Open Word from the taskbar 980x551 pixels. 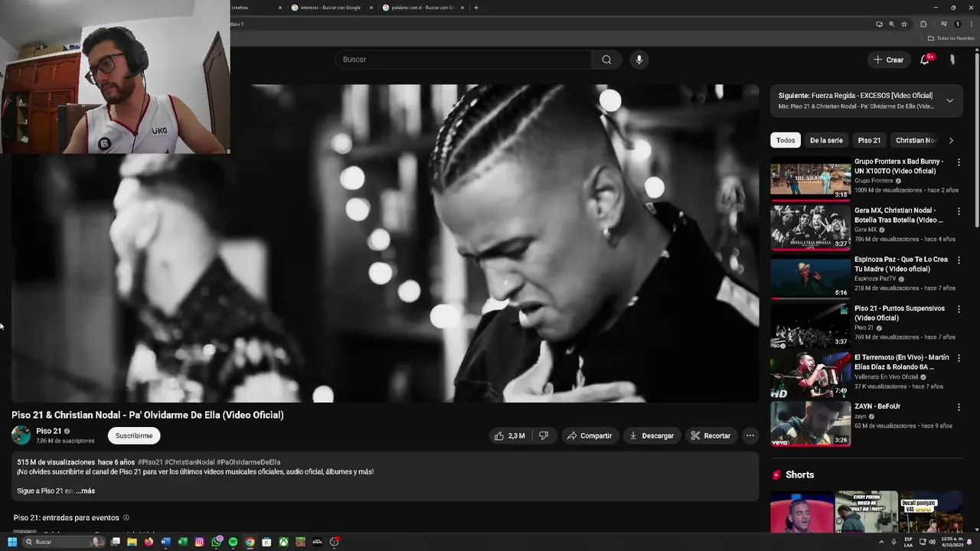[x=165, y=542]
